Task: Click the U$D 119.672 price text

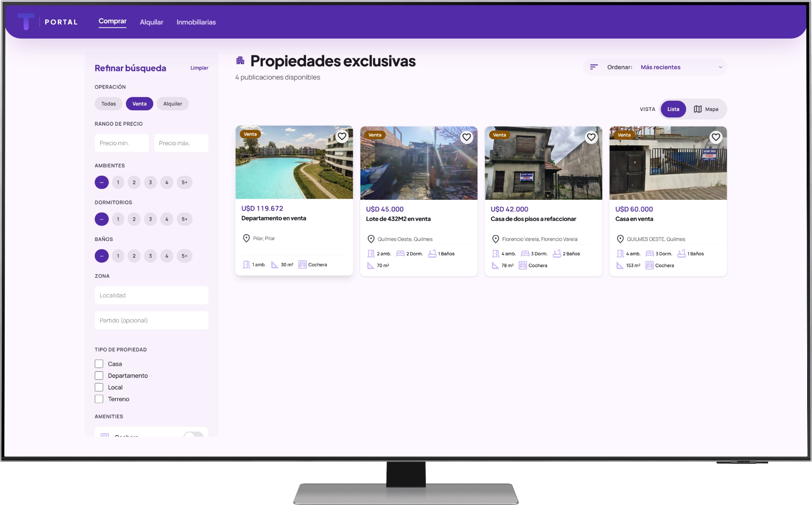Action: click(262, 209)
